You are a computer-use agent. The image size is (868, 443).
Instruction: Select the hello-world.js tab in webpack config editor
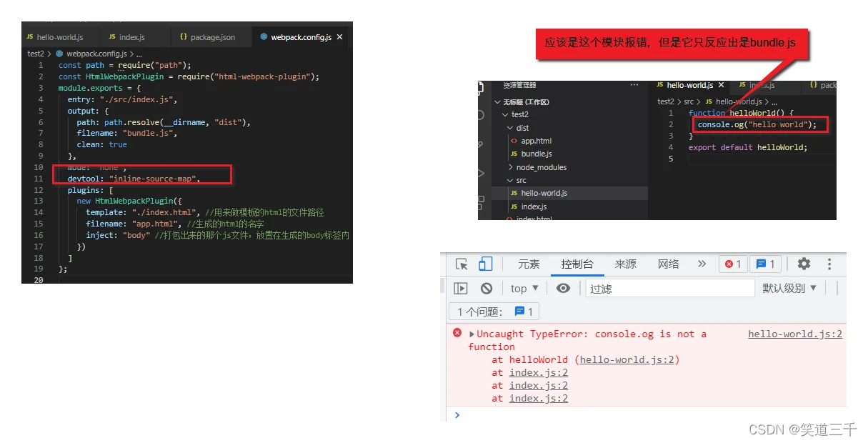(60, 37)
